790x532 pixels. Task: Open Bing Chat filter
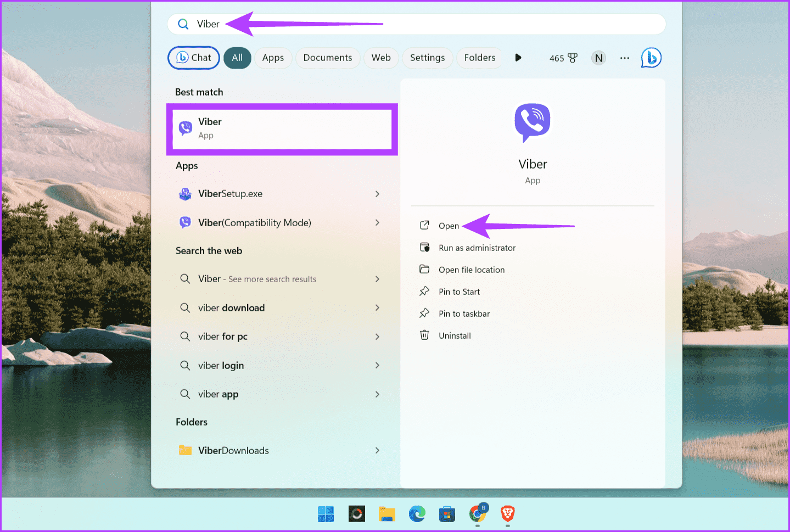click(x=194, y=58)
